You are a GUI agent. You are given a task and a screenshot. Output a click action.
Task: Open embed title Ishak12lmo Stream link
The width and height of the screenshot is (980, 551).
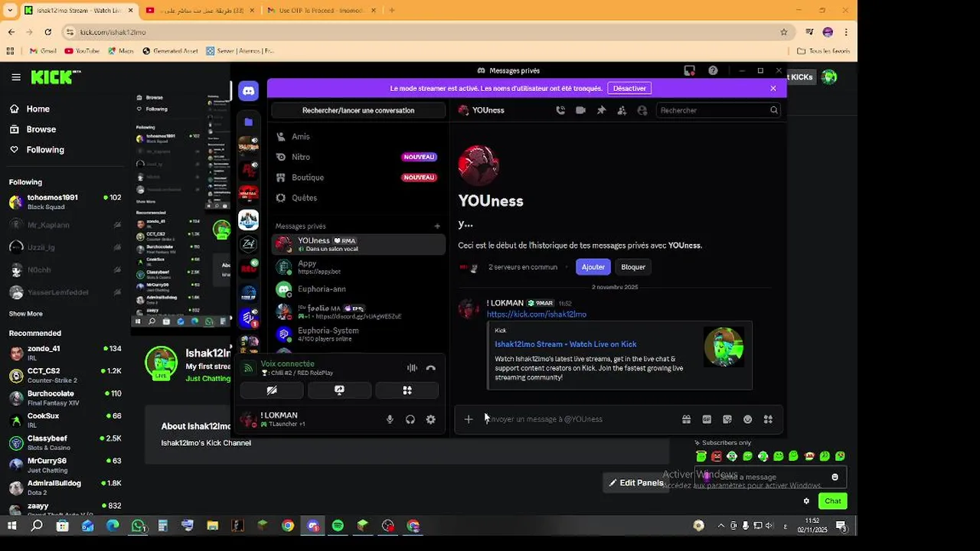[566, 344]
